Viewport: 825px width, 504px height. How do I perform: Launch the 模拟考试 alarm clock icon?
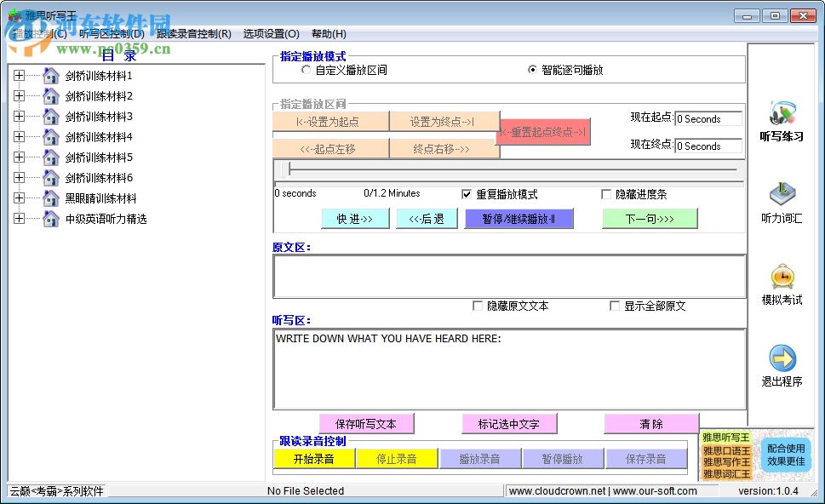[781, 276]
